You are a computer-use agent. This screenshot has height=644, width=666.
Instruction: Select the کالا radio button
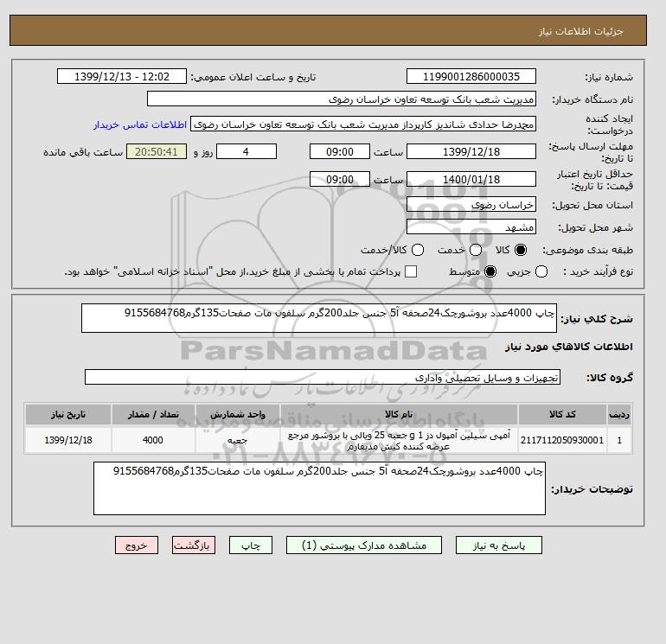521,250
